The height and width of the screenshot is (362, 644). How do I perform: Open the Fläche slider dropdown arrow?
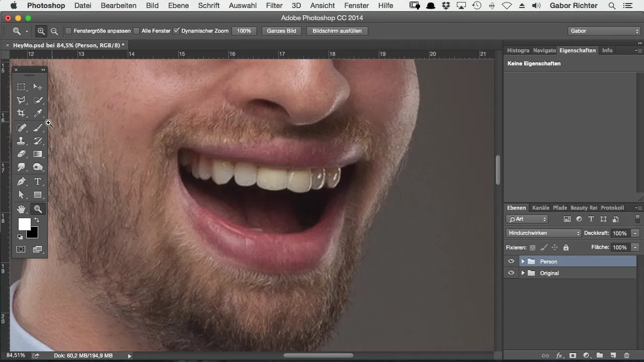tap(635, 247)
